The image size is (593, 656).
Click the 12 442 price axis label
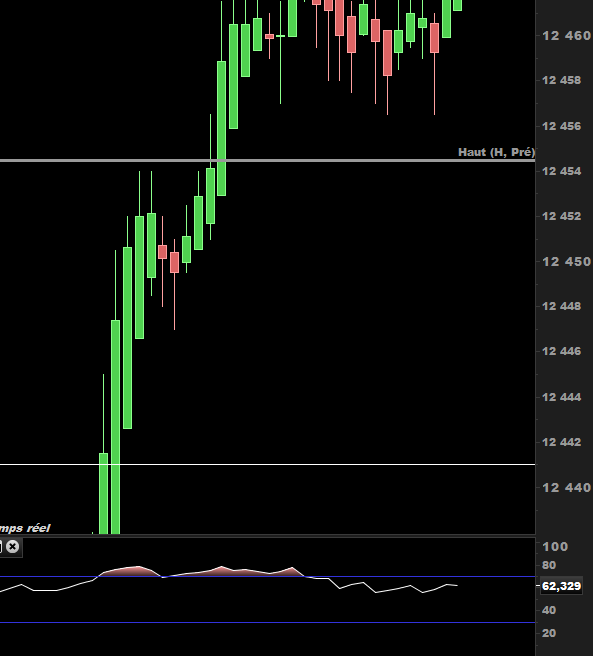click(562, 442)
